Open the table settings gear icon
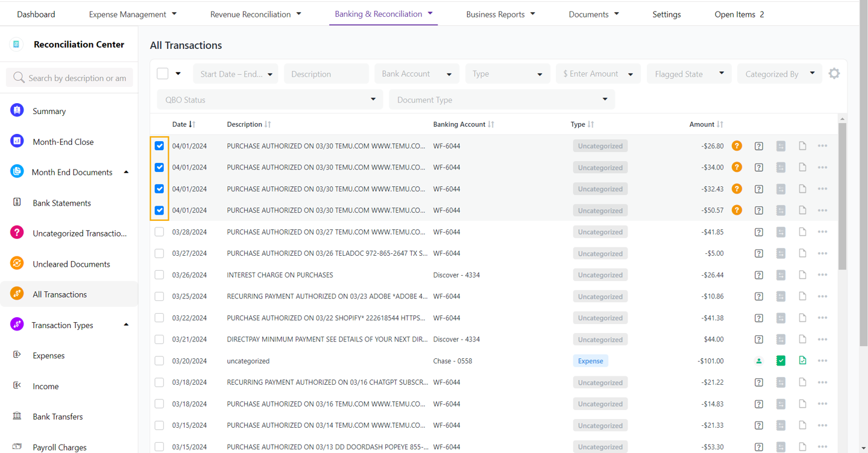The width and height of the screenshot is (868, 453). point(834,74)
